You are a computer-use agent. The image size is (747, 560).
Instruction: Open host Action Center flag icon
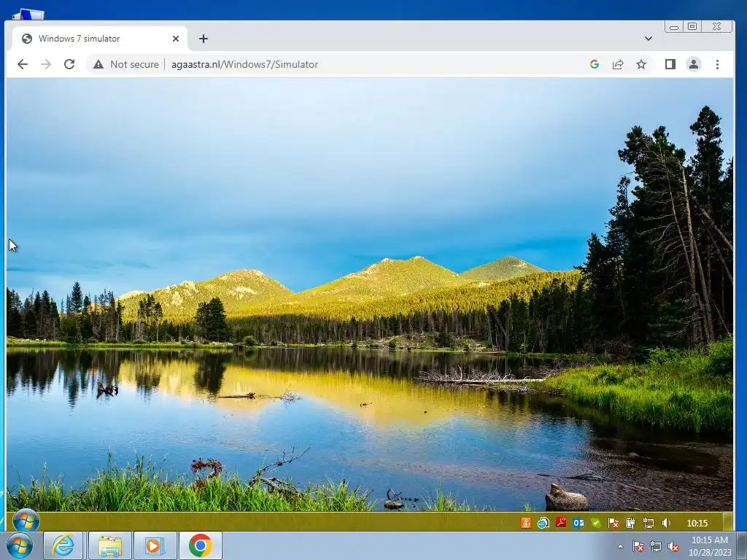638,546
